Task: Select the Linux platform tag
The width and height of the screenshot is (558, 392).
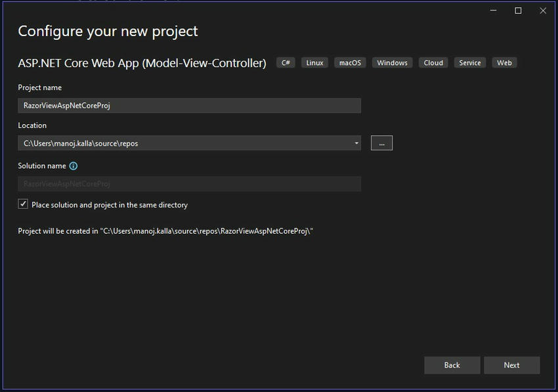Action: coord(314,62)
